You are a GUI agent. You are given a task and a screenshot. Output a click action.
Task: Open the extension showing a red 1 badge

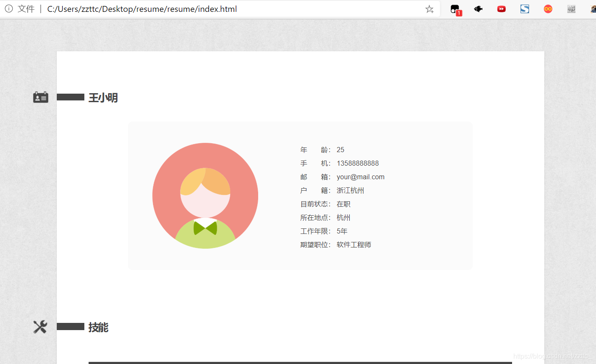(x=455, y=8)
